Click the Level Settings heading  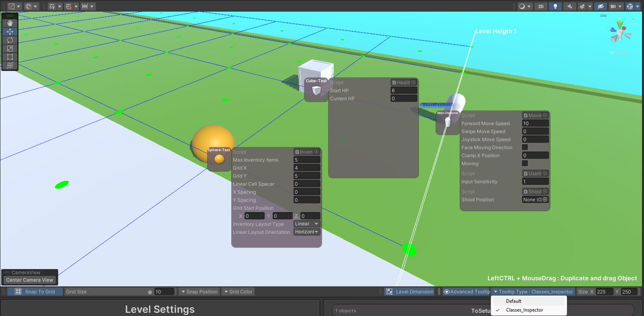[x=160, y=309]
